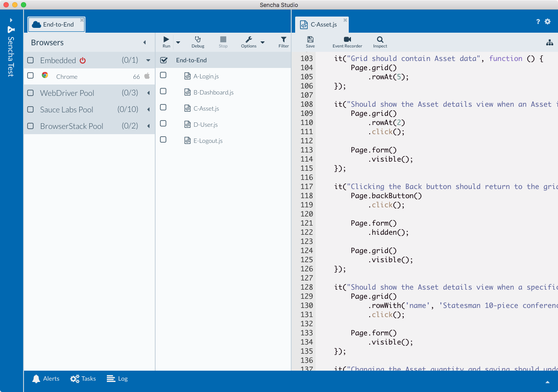The height and width of the screenshot is (392, 558).
Task: Open the Inspect magnifier tool
Action: click(x=380, y=40)
